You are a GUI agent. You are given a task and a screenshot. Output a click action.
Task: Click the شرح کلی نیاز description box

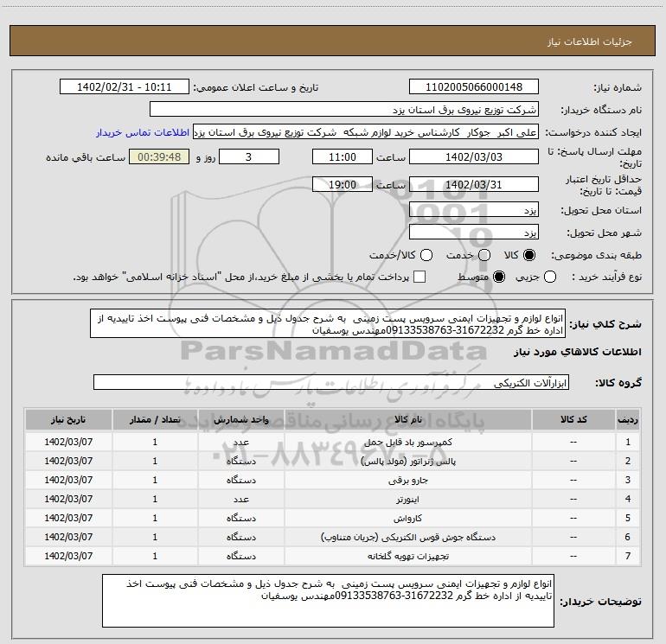click(328, 323)
